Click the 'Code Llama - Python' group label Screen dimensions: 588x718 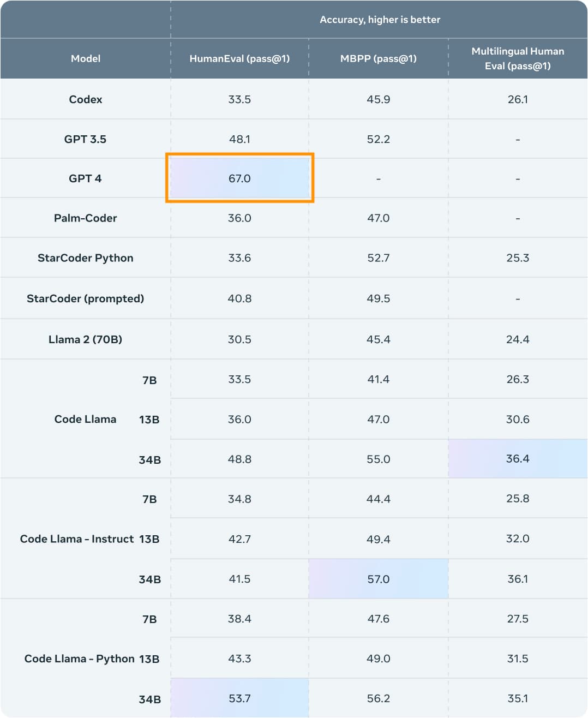pos(80,659)
